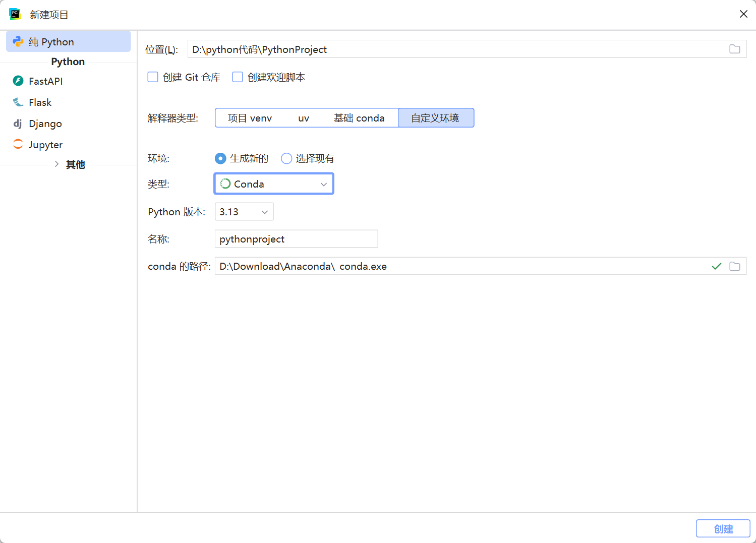Click the 环境 label
The width and height of the screenshot is (756, 543).
[x=158, y=159]
